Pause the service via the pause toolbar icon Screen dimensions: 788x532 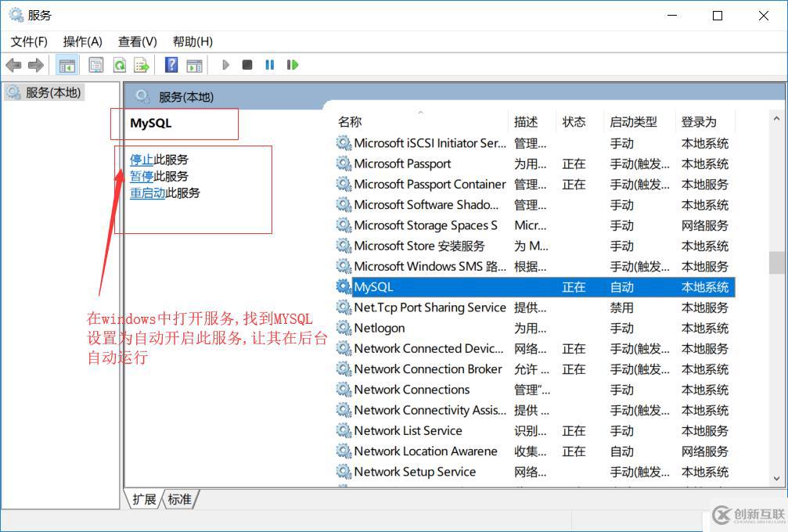269,65
